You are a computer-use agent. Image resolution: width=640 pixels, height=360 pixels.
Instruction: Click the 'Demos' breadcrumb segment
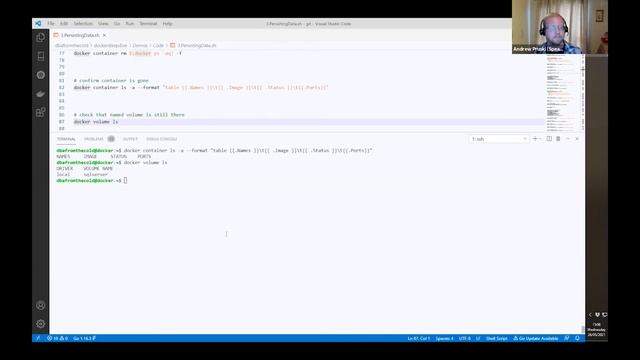point(140,45)
